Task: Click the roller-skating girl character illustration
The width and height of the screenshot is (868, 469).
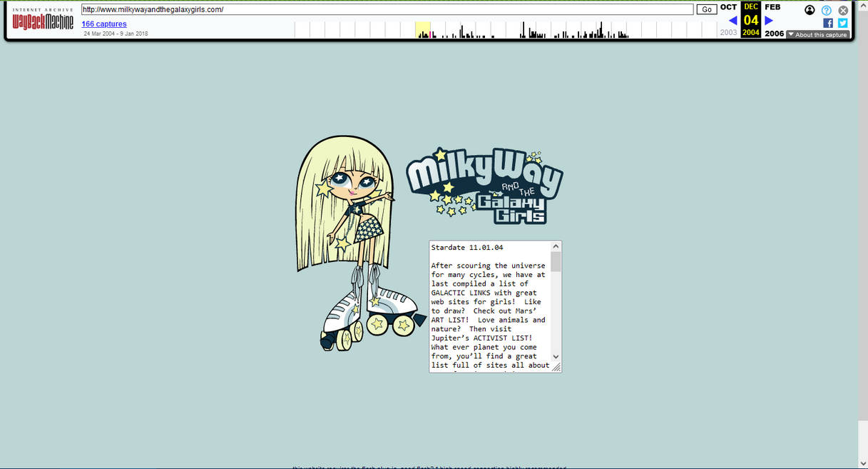Action: click(x=360, y=243)
